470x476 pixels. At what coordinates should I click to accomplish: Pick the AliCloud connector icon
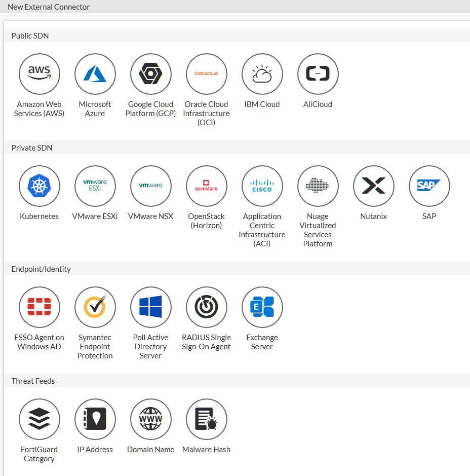tap(318, 74)
